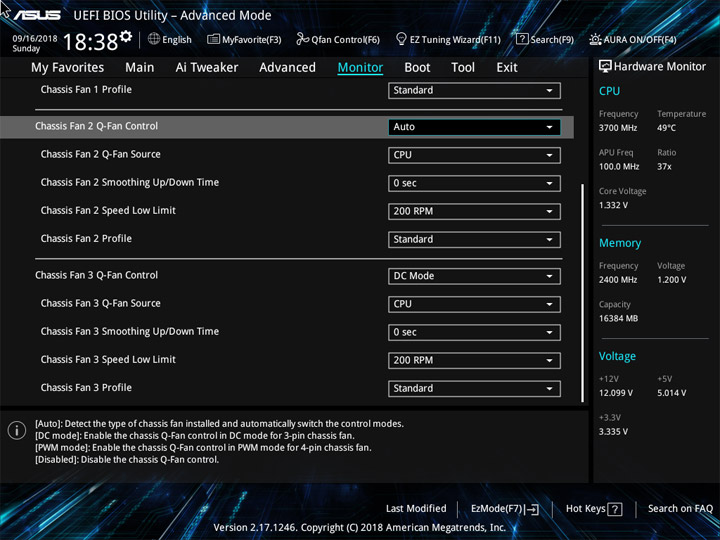Select Chassis Fan 2 Q-Fan Control label
The image size is (720, 540).
(x=96, y=126)
